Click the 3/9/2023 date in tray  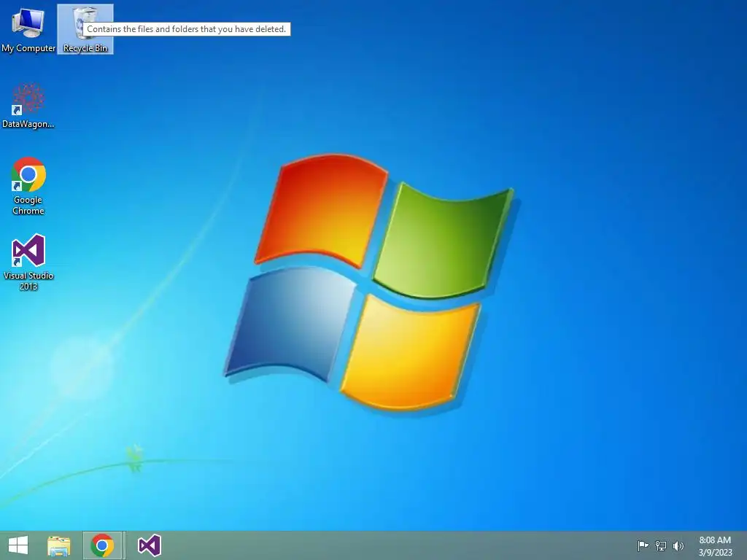coord(715,553)
